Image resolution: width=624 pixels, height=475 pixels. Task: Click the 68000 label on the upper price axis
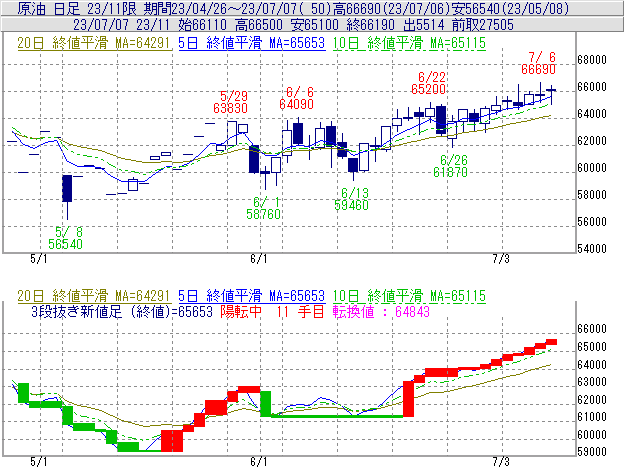pos(592,60)
